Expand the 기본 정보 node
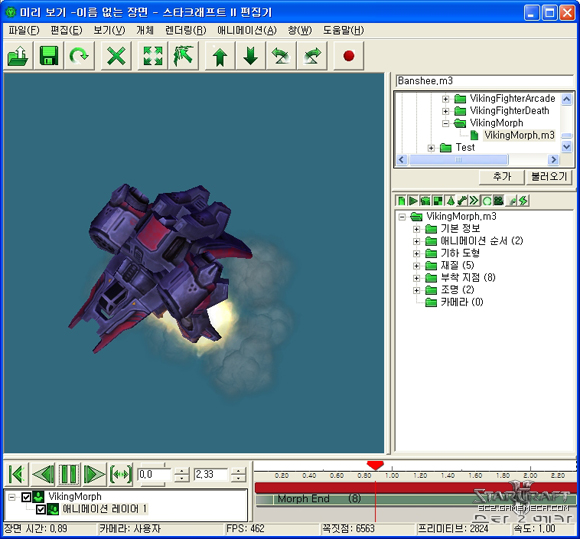The image size is (580, 539). tap(417, 229)
